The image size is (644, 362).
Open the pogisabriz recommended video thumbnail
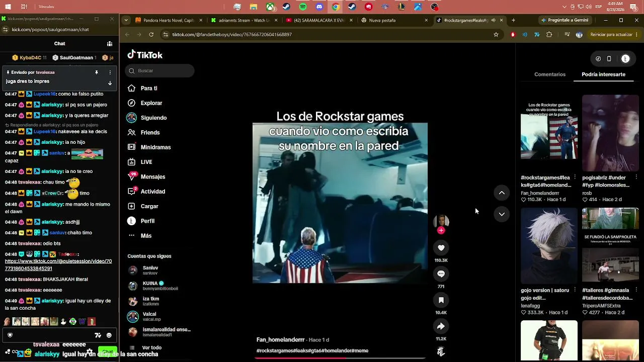coord(610,133)
